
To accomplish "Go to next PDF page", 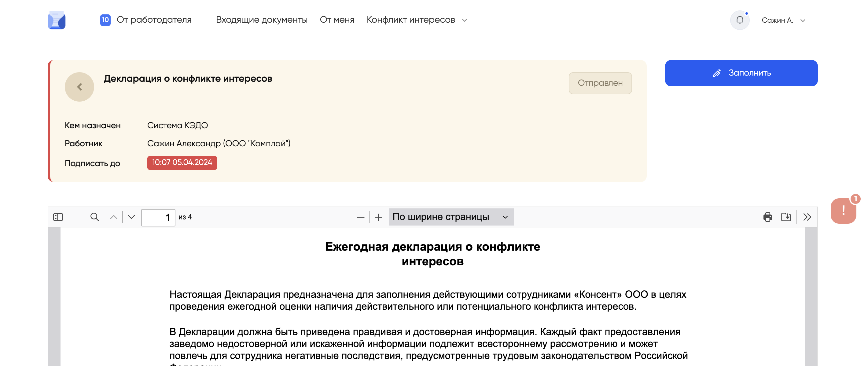I will tap(131, 217).
